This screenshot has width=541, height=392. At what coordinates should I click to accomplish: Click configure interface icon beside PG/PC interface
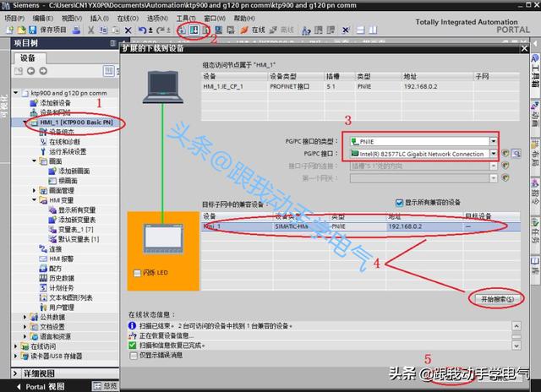(505, 153)
